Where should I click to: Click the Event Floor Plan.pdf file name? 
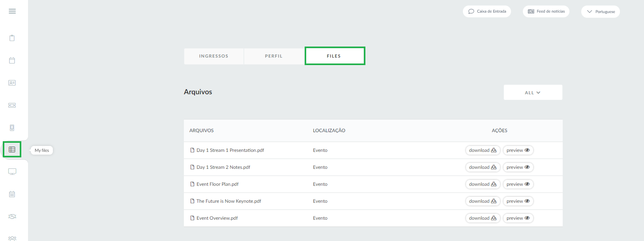(x=217, y=184)
